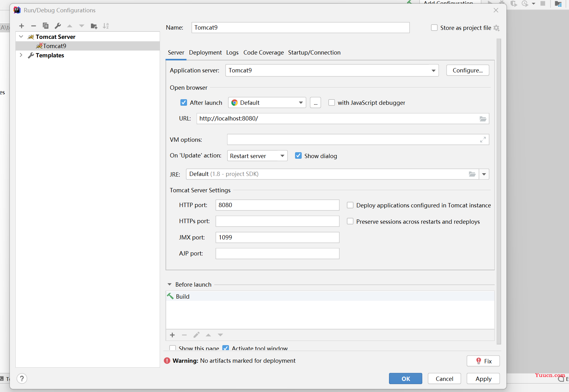Uncheck Show dialog checkbox
569x392 pixels.
click(x=298, y=156)
